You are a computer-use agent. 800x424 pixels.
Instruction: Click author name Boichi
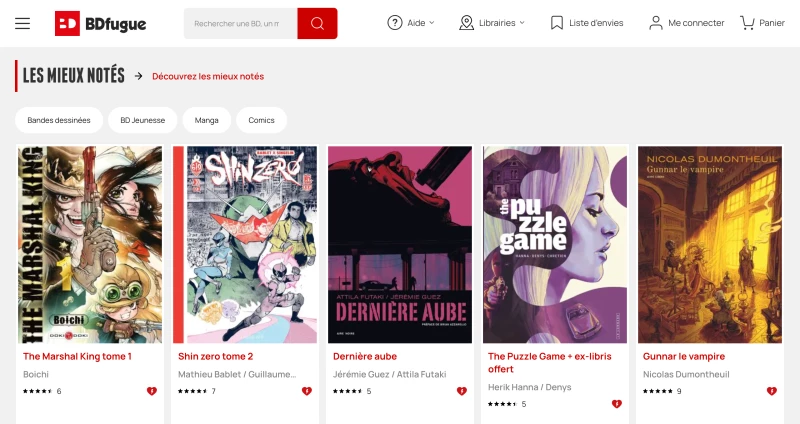(x=36, y=375)
